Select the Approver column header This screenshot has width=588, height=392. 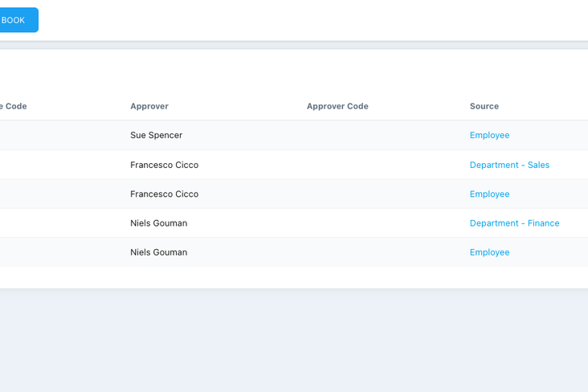[x=149, y=106]
